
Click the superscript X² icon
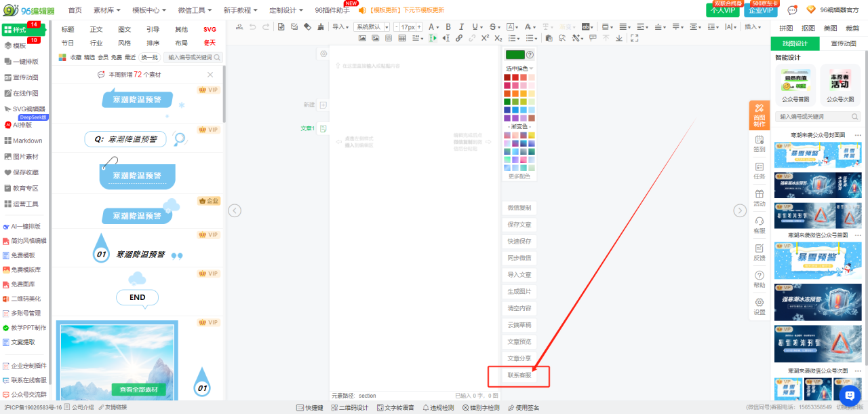485,39
